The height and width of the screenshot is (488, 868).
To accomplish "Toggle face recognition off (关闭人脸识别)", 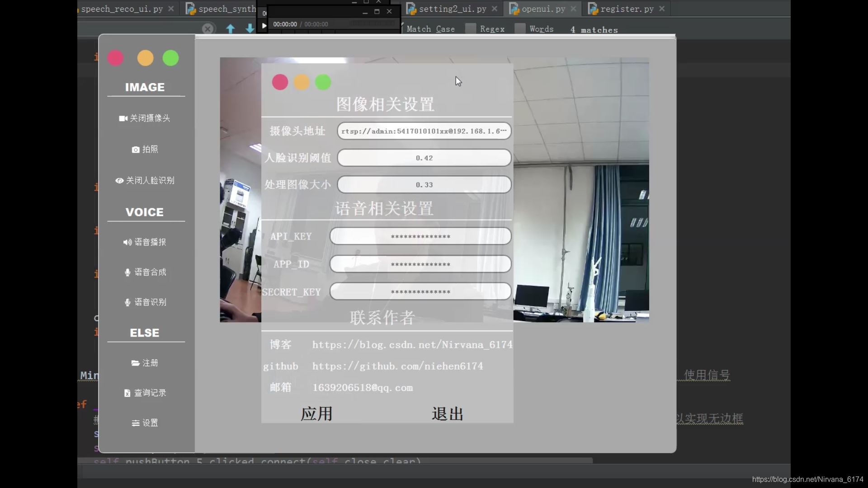I will coord(145,181).
